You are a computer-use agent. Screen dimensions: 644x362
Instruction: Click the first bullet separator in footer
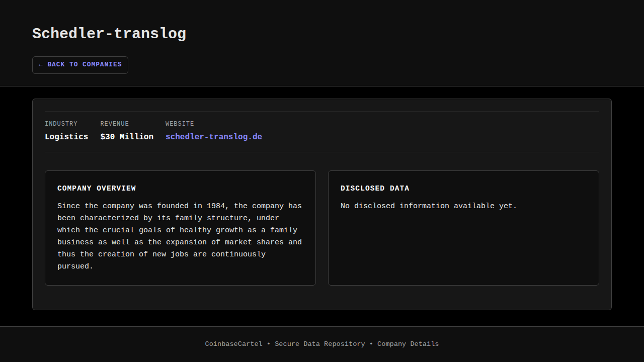click(x=269, y=344)
